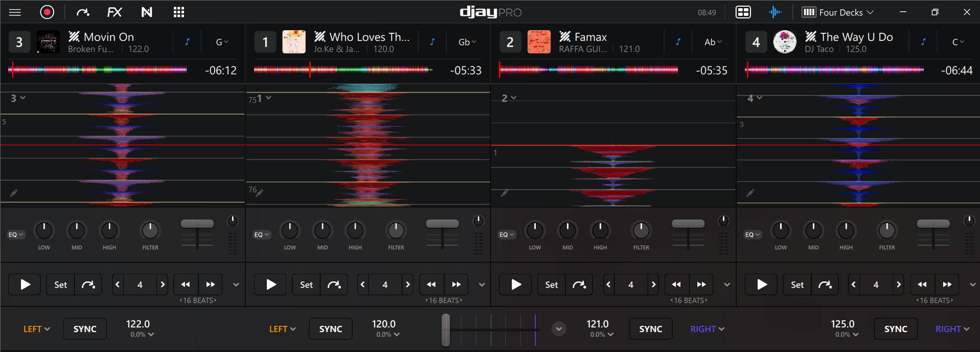Decrease loop length on deck 1

(x=363, y=284)
